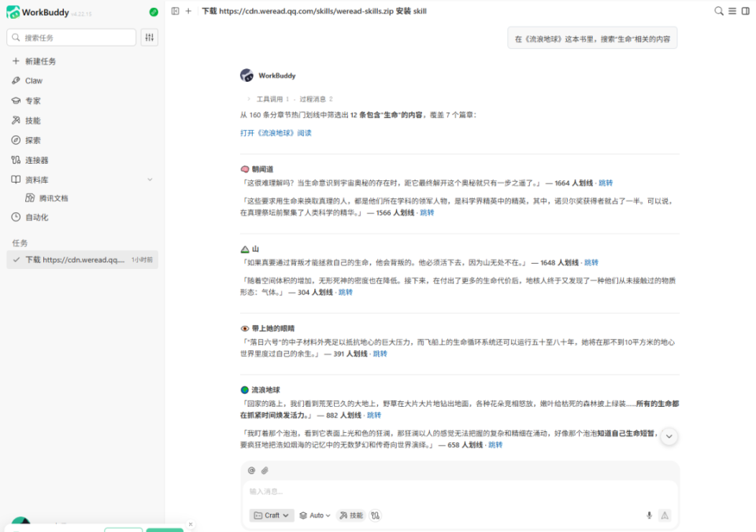Click 跳转 link for 1566 人划线 quote
The width and height of the screenshot is (756, 532).
point(427,212)
